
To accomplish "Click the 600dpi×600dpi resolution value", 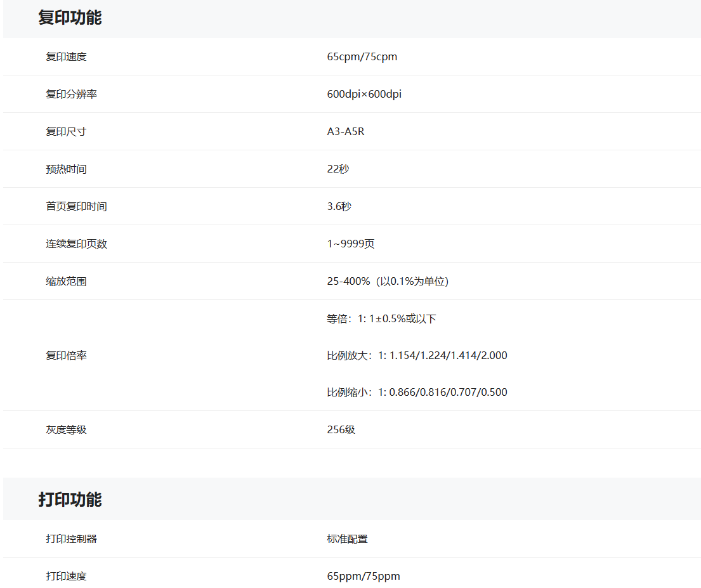I will click(364, 94).
